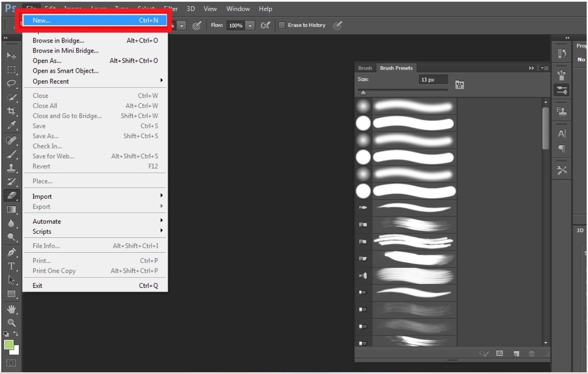Select the Zoom magnifier tool
This screenshot has height=374, width=588.
tap(12, 323)
